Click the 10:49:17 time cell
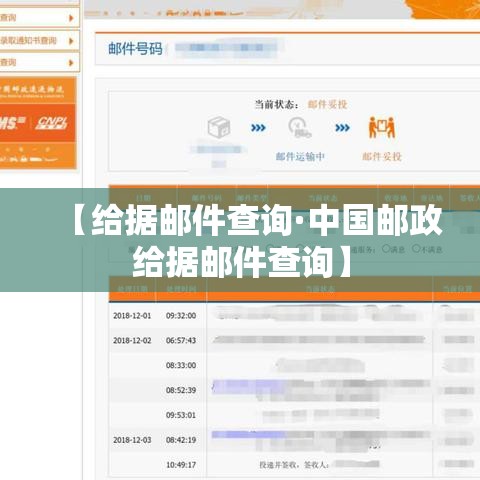 click(181, 464)
